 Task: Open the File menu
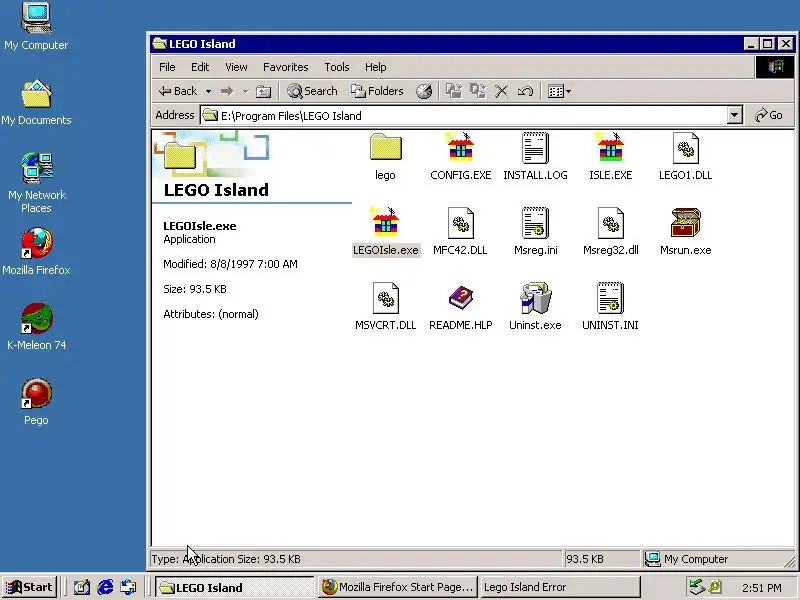167,67
